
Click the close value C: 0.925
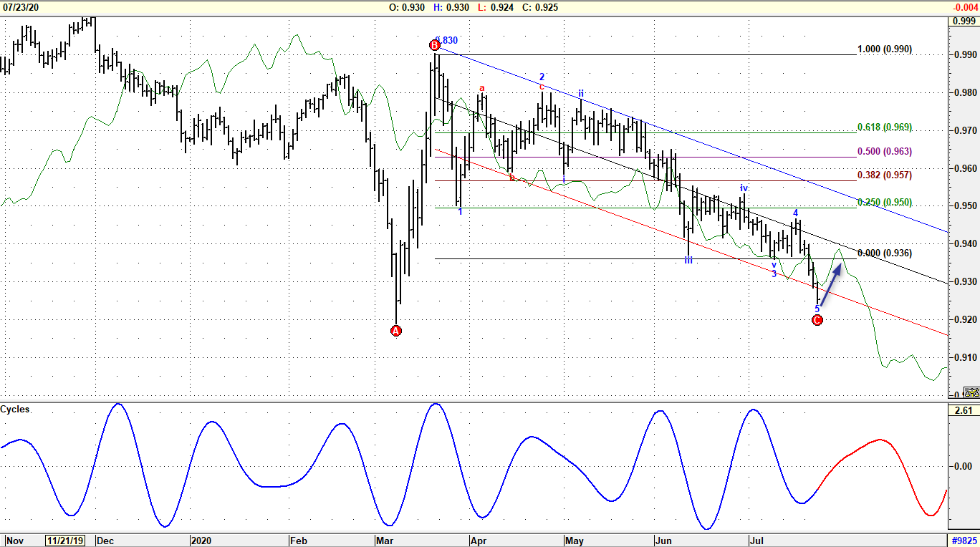pyautogui.click(x=540, y=7)
